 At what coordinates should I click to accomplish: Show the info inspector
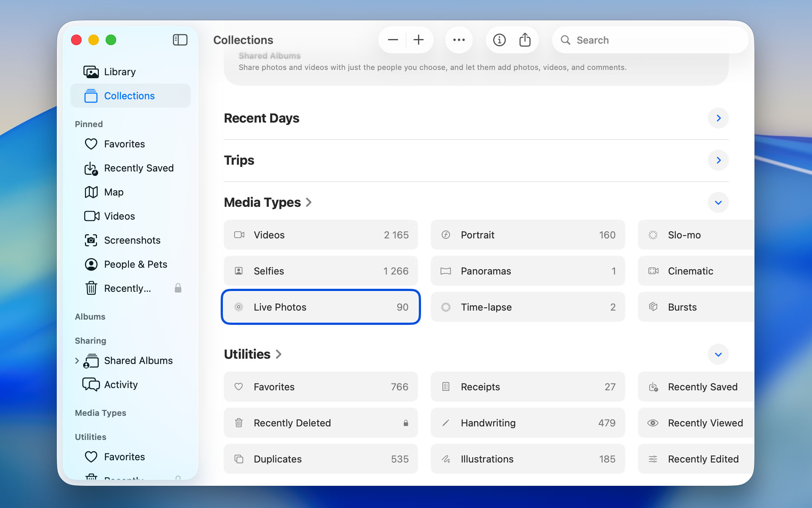point(499,40)
